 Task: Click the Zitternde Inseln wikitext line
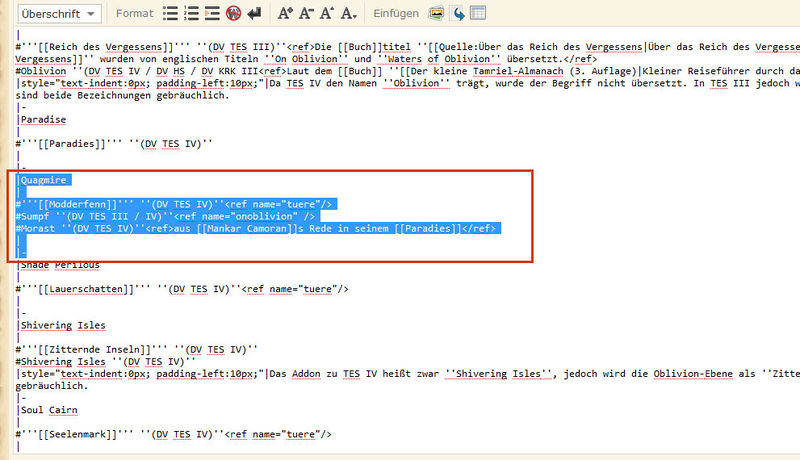click(x=130, y=349)
